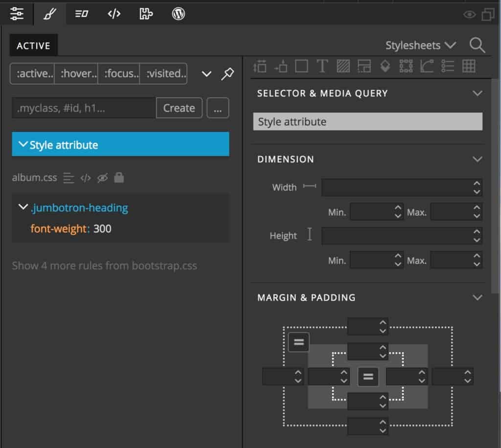Screen dimensions: 501x448
Task: Collapse the .jumbotron-heading rule
Action: pyautogui.click(x=23, y=207)
